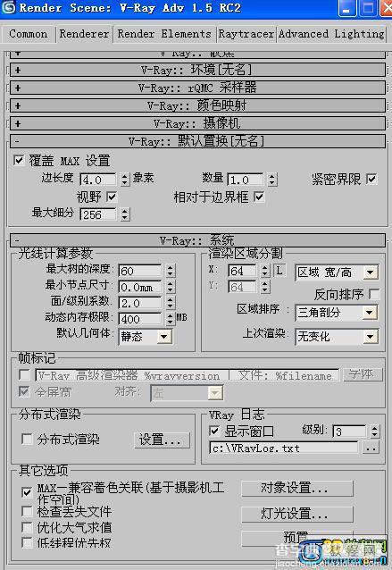Enable the 反向排序 checkbox
The image size is (392, 570).
click(374, 294)
